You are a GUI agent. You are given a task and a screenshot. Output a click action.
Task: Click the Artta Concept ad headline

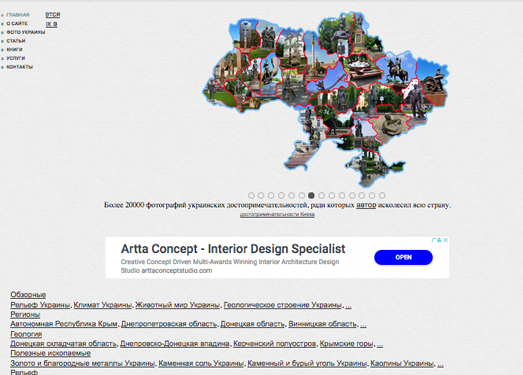click(x=233, y=249)
